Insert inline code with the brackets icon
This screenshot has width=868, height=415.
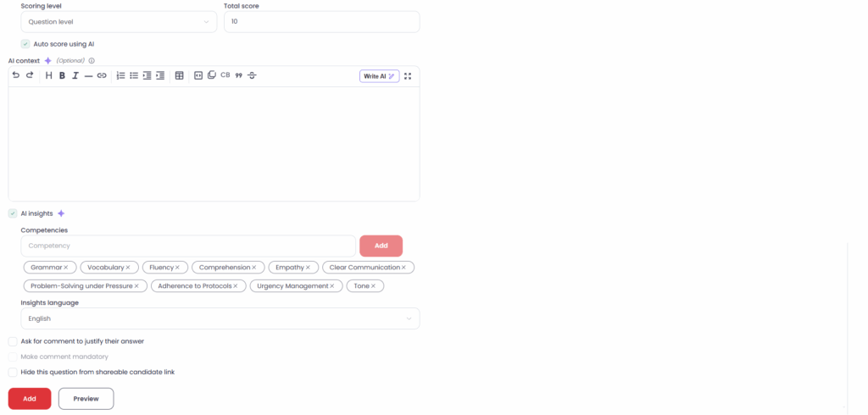198,76
